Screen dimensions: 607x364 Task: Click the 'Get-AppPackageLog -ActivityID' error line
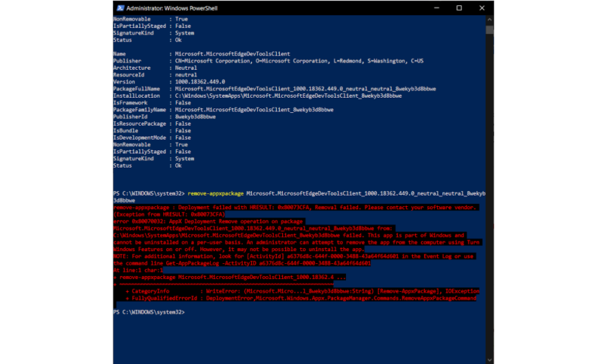pos(242,263)
